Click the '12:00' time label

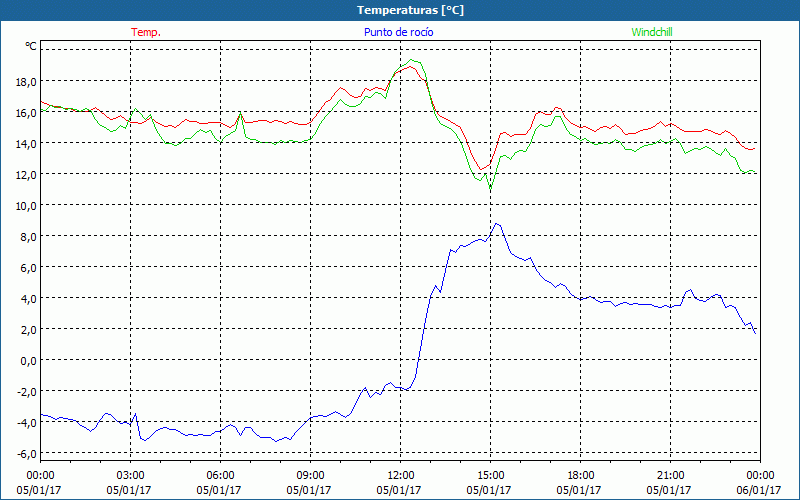tap(401, 475)
